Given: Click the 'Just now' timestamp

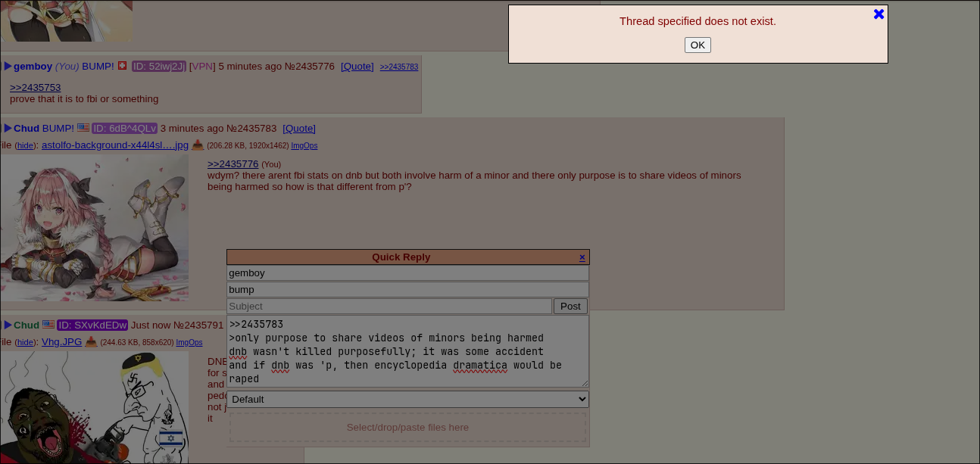Looking at the screenshot, I should [x=151, y=325].
